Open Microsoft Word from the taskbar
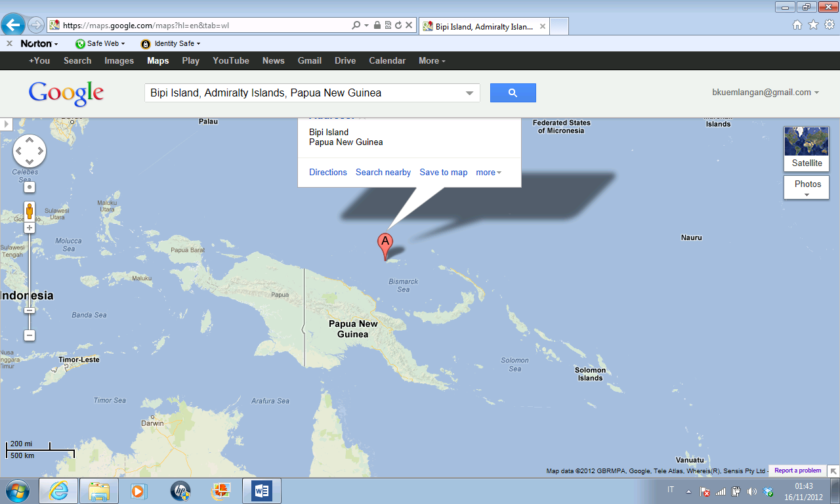This screenshot has width=840, height=504. tap(262, 490)
